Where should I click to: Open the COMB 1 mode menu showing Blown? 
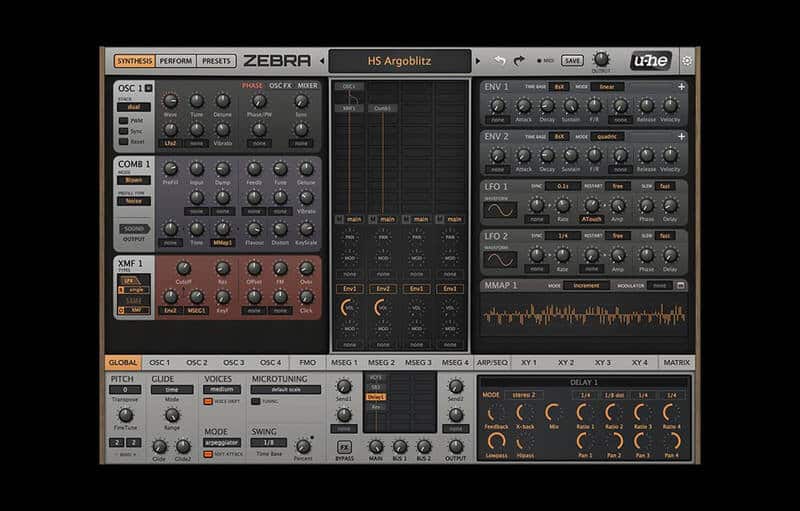click(134, 180)
